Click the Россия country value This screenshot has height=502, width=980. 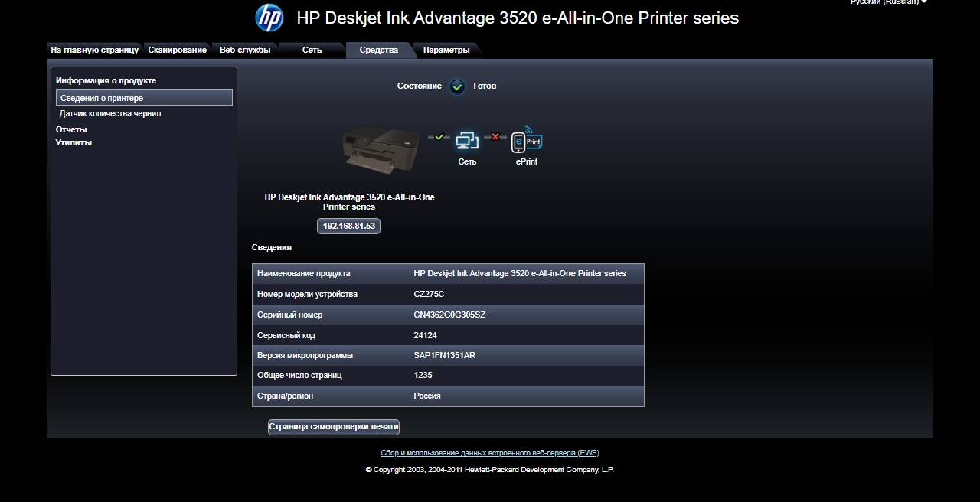(x=427, y=396)
